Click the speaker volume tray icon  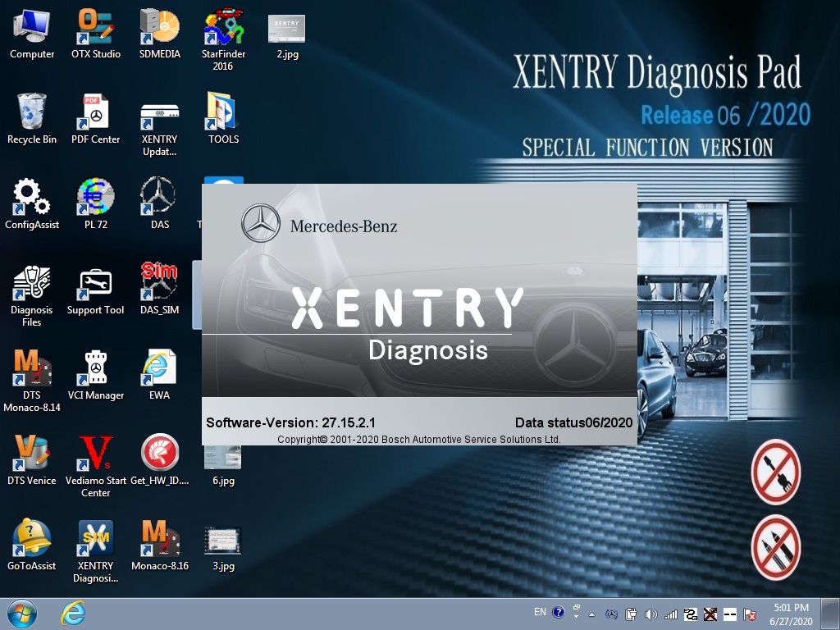(651, 614)
